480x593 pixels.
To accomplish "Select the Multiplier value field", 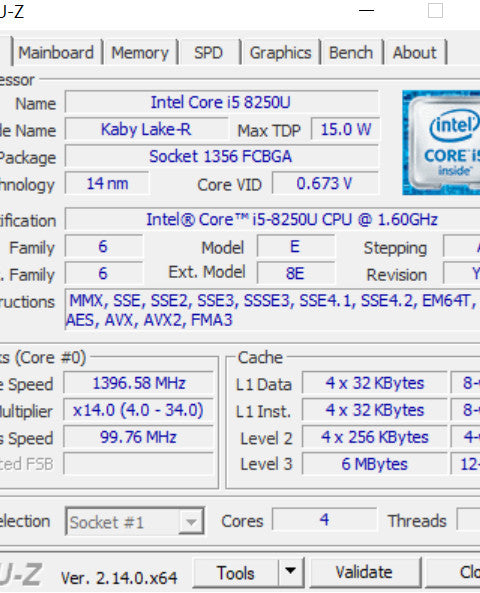I will coord(139,410).
